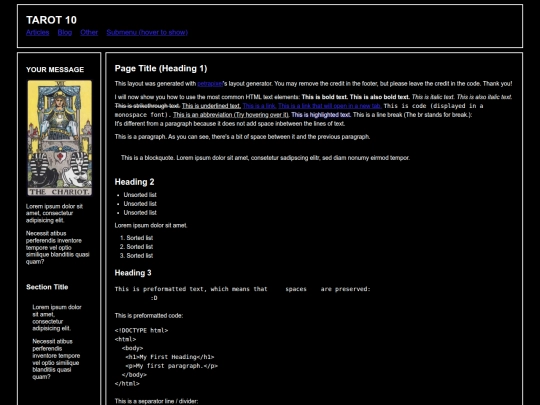Click the highlighted text phrase
Image resolution: width=540 pixels, height=405 pixels.
click(x=321, y=115)
